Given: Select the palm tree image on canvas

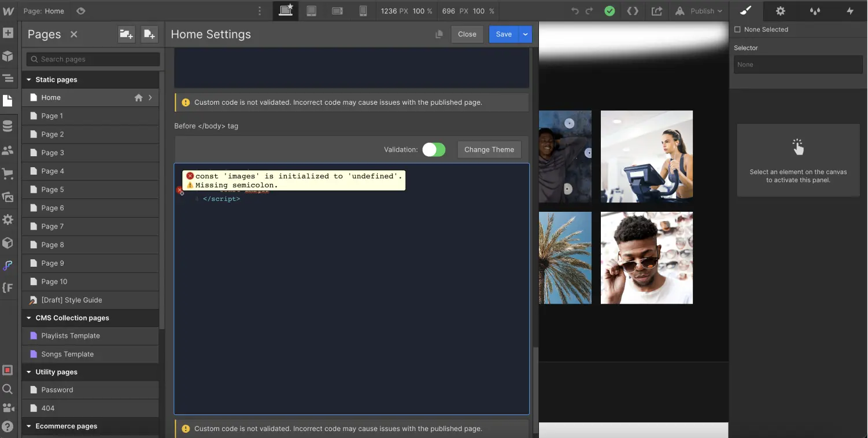Looking at the screenshot, I should pyautogui.click(x=566, y=258).
